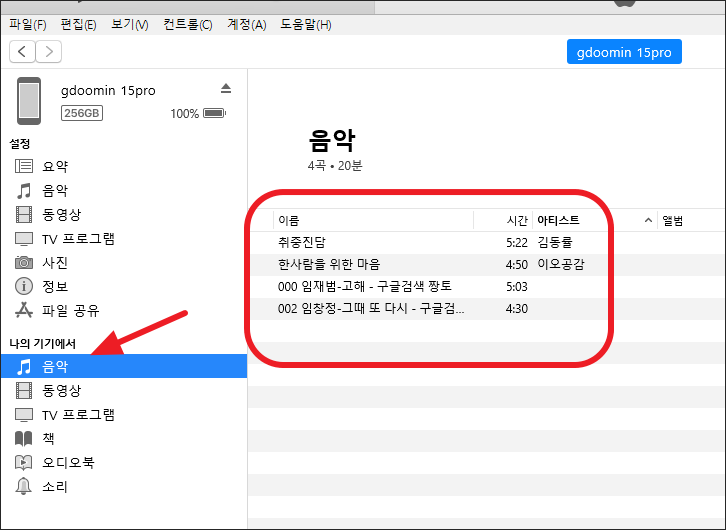Open 파일 공유 settings
726x530 pixels.
click(71, 310)
